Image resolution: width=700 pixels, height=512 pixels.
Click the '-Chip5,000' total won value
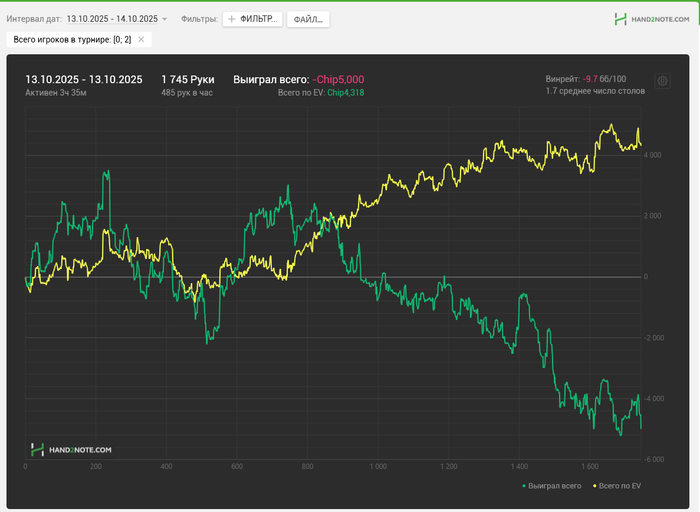338,79
